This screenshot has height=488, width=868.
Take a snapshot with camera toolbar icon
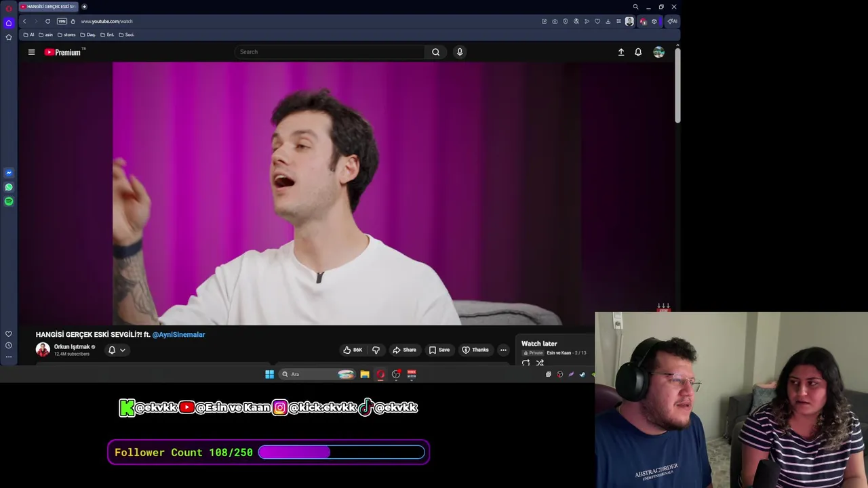coord(555,21)
